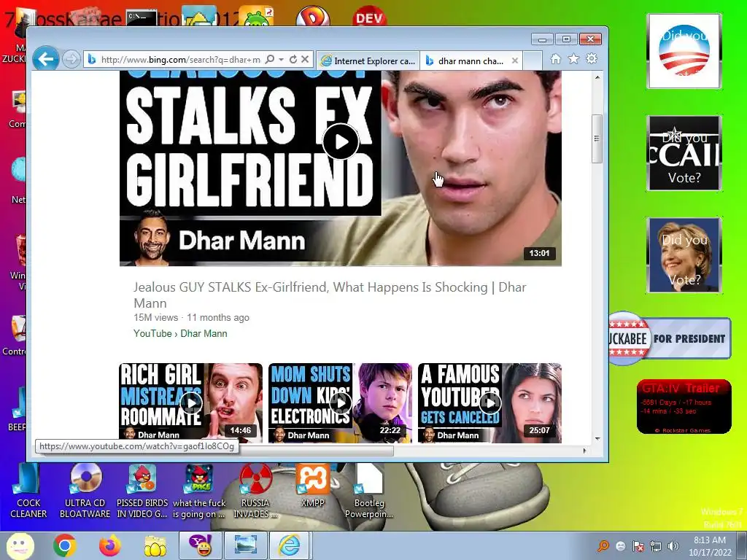
Task: Click the tray icon left of the flag
Action: click(x=620, y=545)
